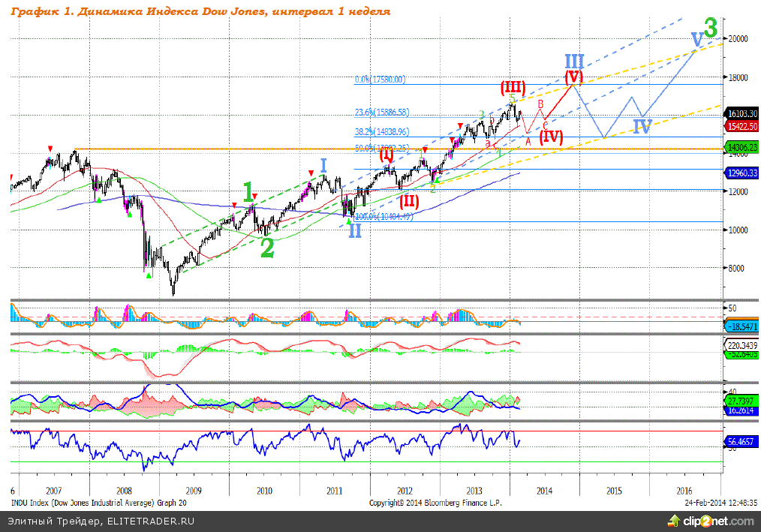Image resolution: width=761 pixels, height=532 pixels.
Task: Click the blue wave II label
Action: pyautogui.click(x=354, y=230)
